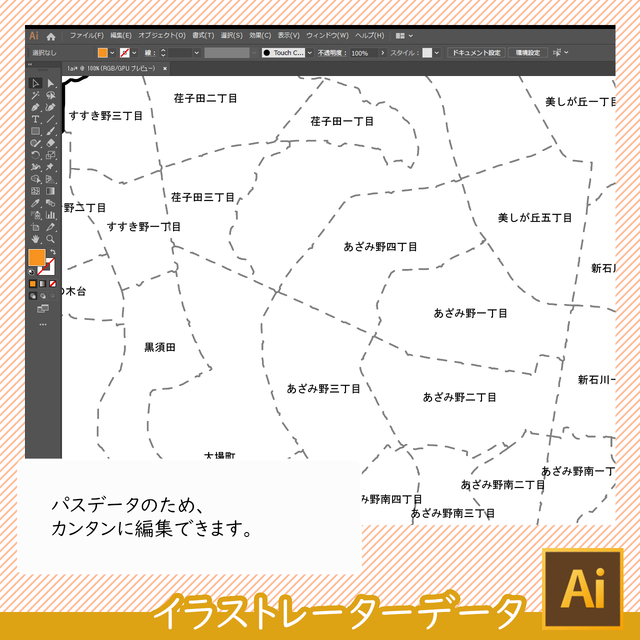Select the Lasso tool

pyautogui.click(x=51, y=96)
